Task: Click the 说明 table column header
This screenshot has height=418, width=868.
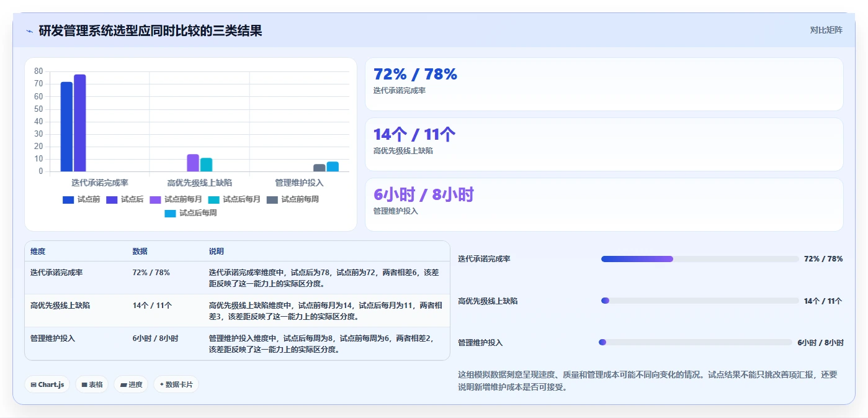Action: pyautogui.click(x=217, y=252)
